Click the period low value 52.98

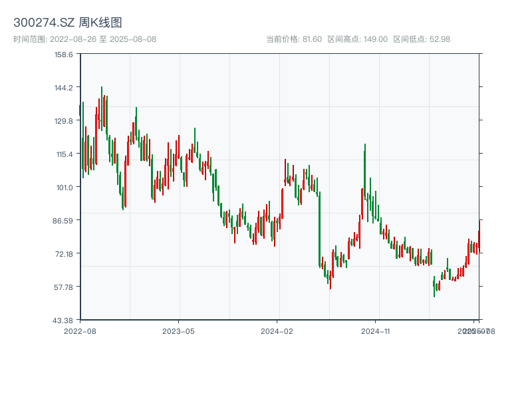[440, 39]
